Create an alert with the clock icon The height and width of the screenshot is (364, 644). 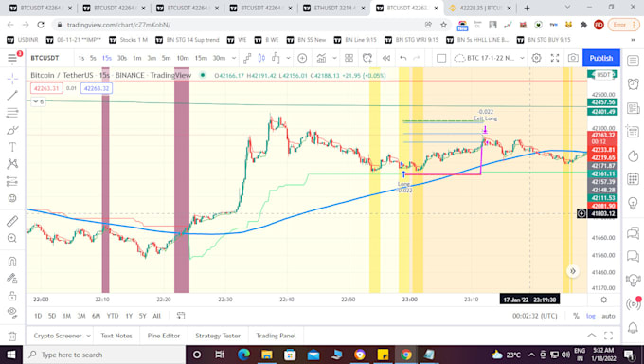point(367,58)
